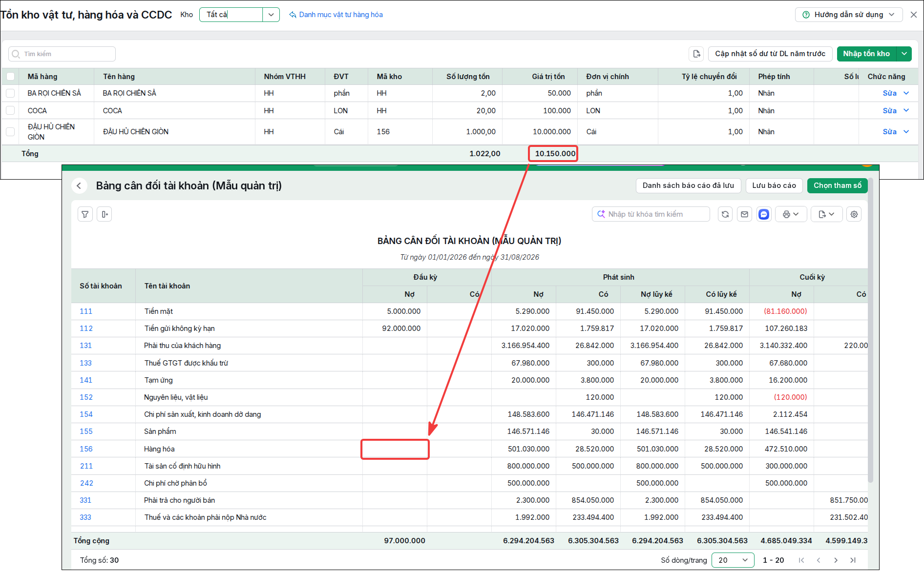Open the blue chat assistant icon
The image size is (924, 574).
tap(764, 214)
